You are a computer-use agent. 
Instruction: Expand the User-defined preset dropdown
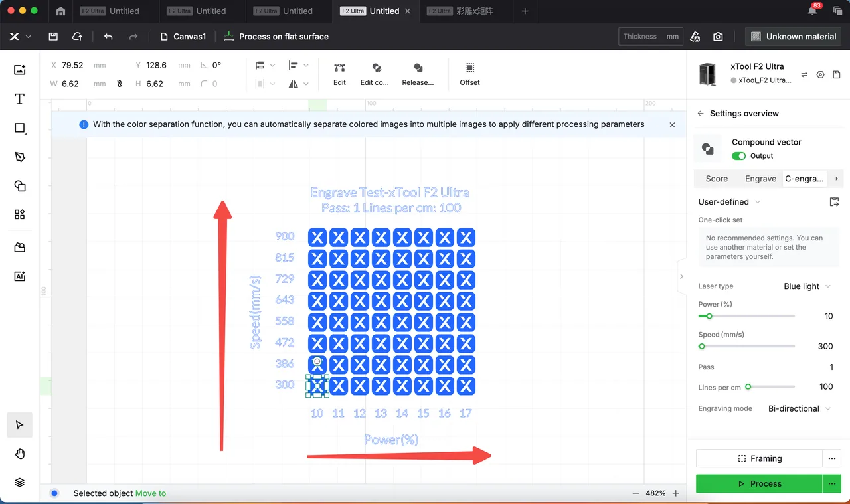tap(730, 202)
